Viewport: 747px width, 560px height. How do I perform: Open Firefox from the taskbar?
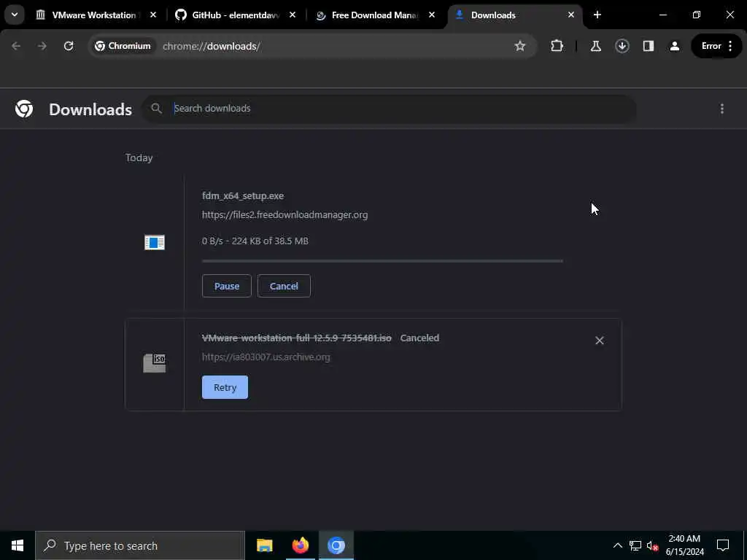(x=300, y=545)
